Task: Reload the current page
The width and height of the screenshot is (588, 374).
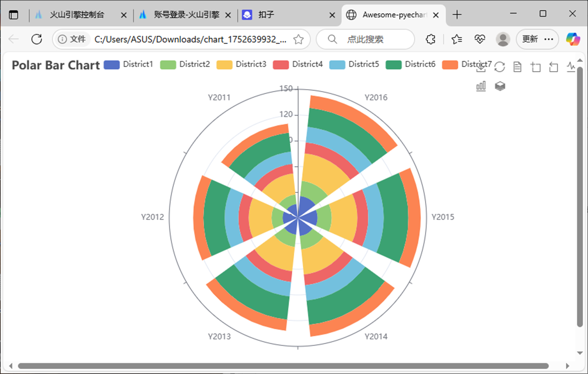Action: pos(36,39)
